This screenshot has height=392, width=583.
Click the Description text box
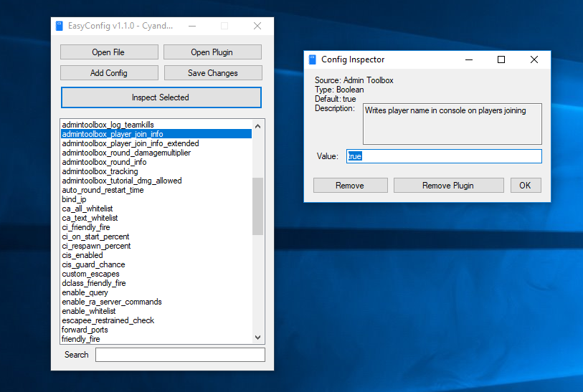point(452,124)
